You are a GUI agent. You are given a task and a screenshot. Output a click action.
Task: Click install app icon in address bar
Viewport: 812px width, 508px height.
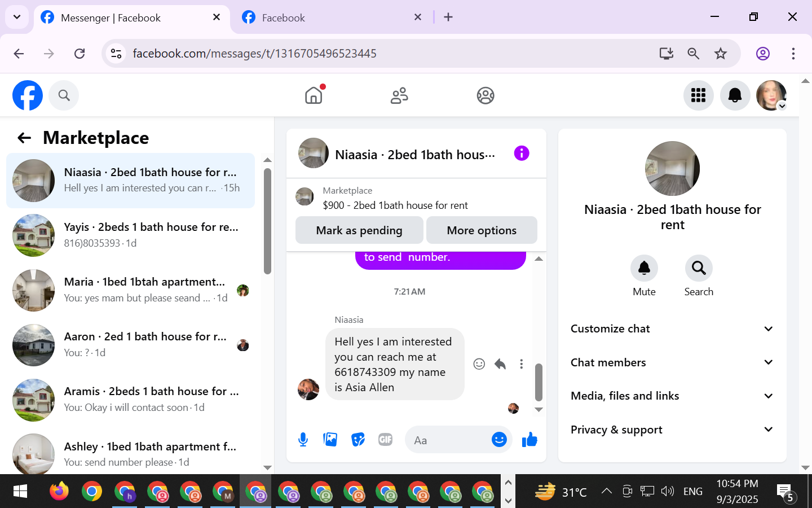coord(667,54)
